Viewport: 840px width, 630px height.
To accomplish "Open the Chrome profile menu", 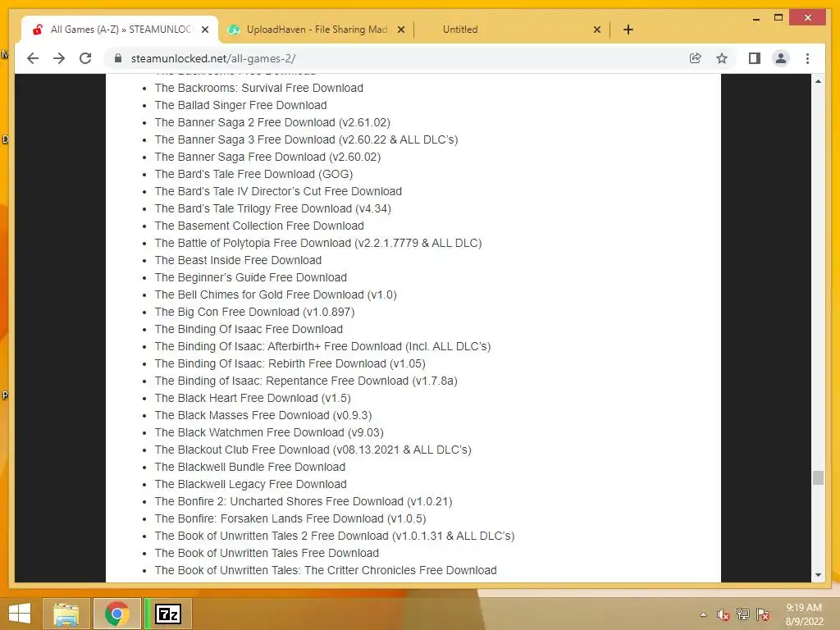I will 781,58.
